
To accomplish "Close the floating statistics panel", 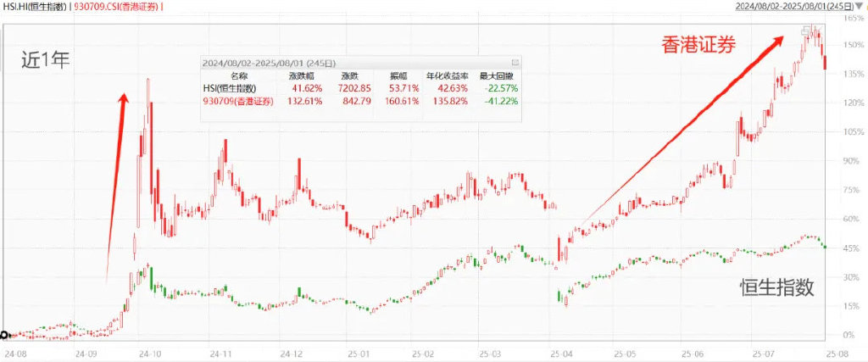I will (x=515, y=63).
